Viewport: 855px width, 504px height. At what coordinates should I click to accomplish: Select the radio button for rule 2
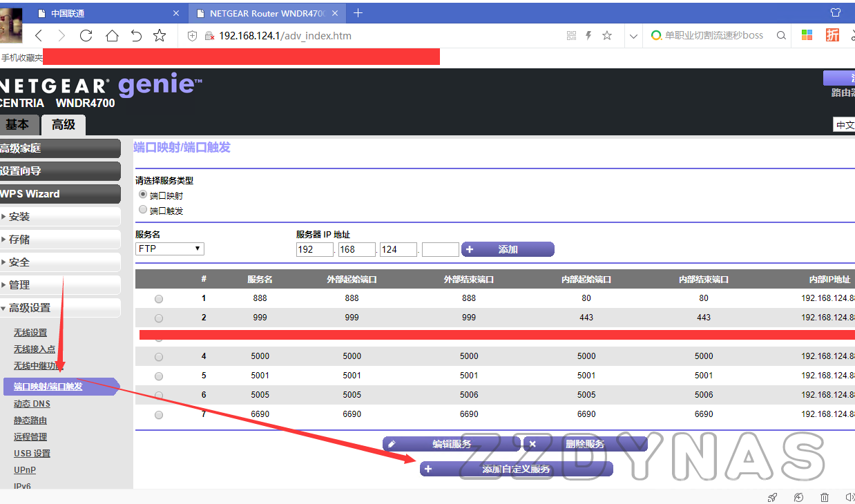159,318
